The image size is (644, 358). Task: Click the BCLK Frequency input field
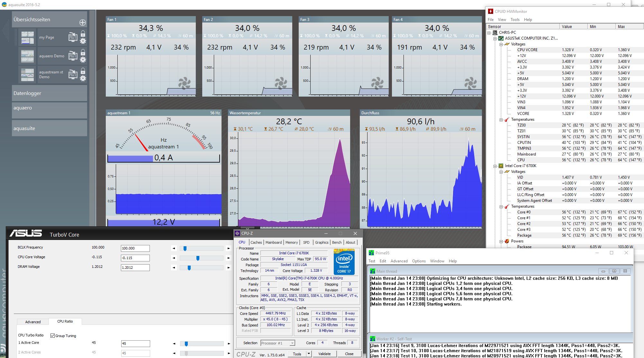click(x=135, y=248)
